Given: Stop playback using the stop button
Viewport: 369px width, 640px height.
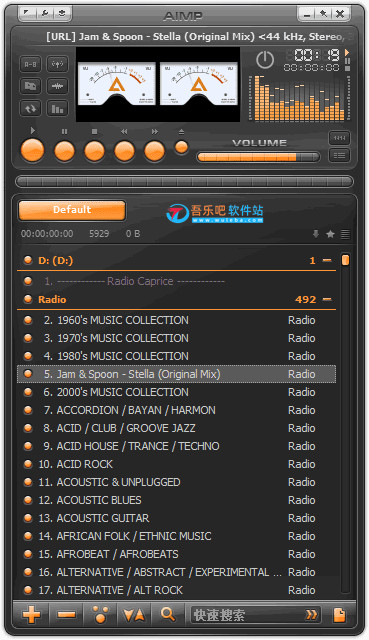Looking at the screenshot, I should coord(95,151).
